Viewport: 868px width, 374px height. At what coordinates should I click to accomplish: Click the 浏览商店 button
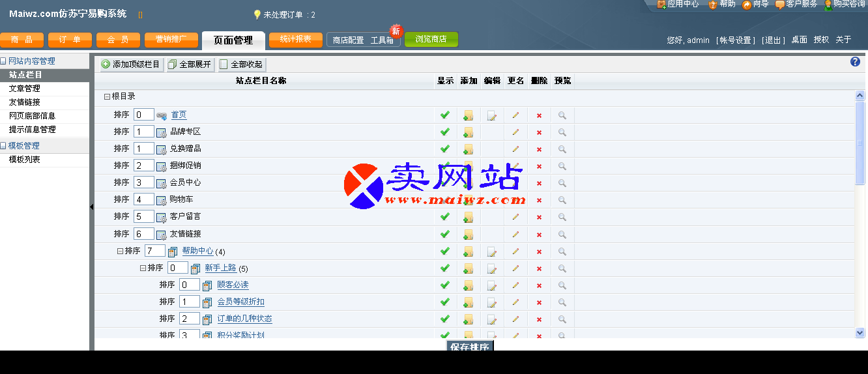click(431, 40)
